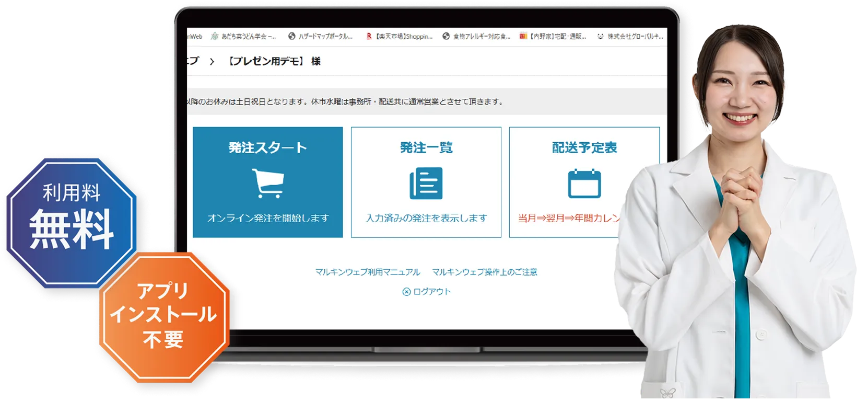Image resolution: width=868 pixels, height=412 pixels.
Task: Open the 株式会社グローバルキ bookmark
Action: 630,37
